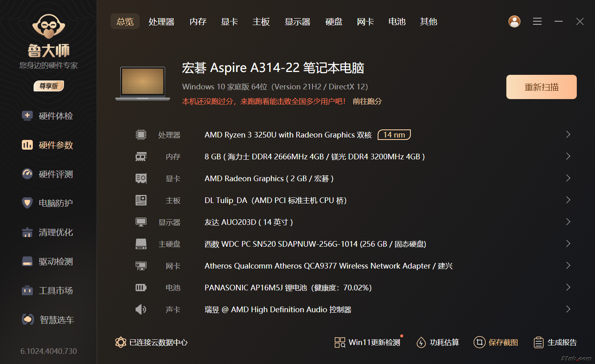595x364 pixels.
Task: Switch to the 显示器 tab
Action: (x=297, y=21)
